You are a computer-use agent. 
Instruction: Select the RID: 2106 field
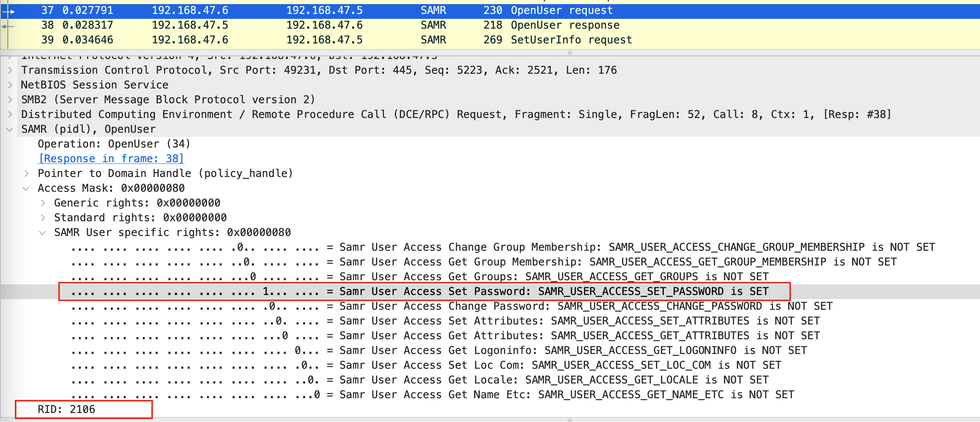click(66, 409)
